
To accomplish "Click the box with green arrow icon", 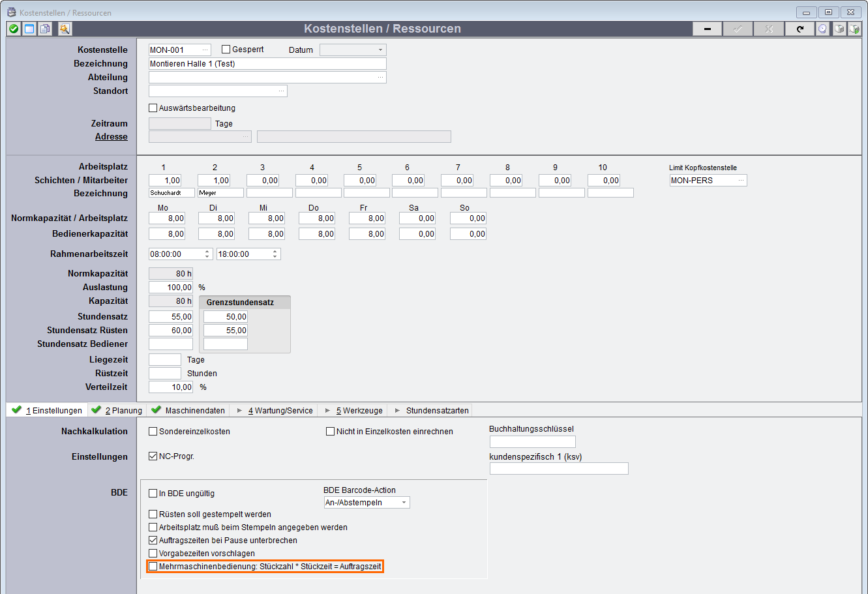I will click(x=854, y=29).
